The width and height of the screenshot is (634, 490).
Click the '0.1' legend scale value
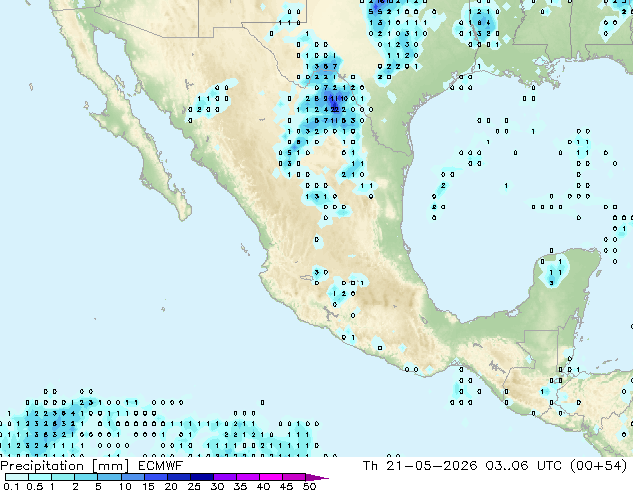click(x=11, y=486)
